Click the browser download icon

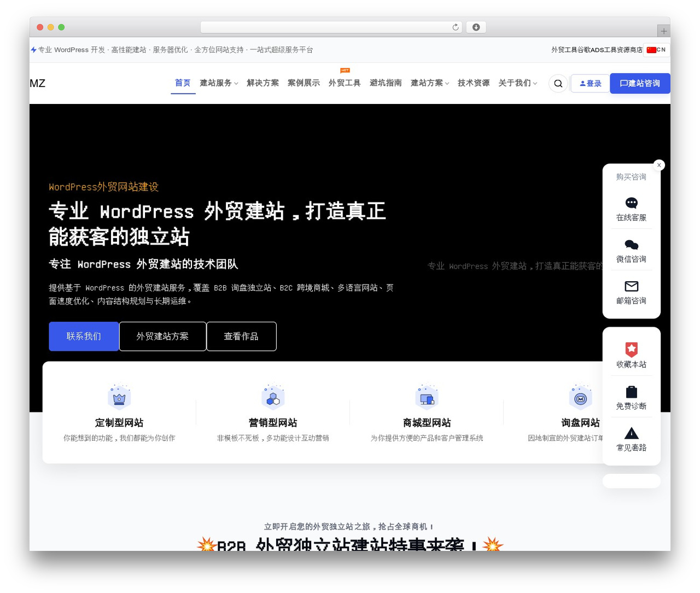point(476,27)
